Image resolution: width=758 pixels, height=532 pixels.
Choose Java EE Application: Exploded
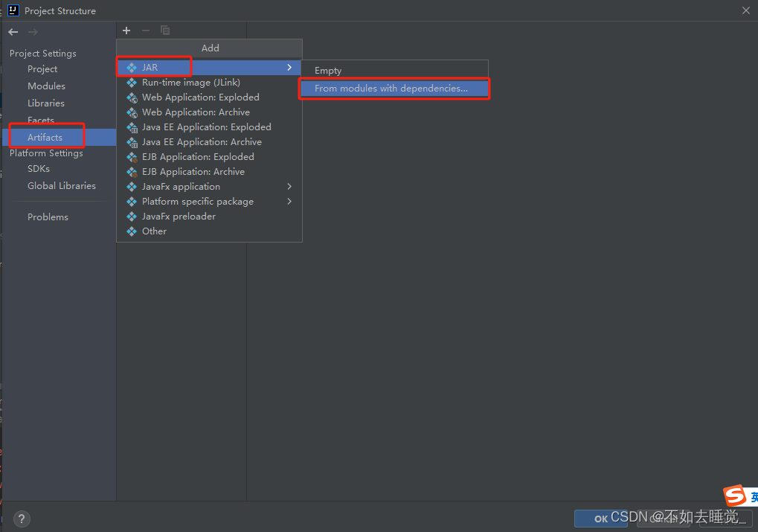209,127
